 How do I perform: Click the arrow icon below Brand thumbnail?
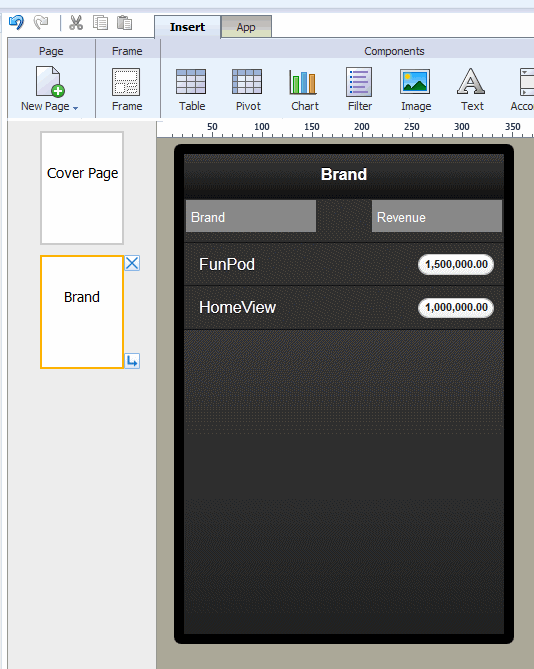pos(132,361)
